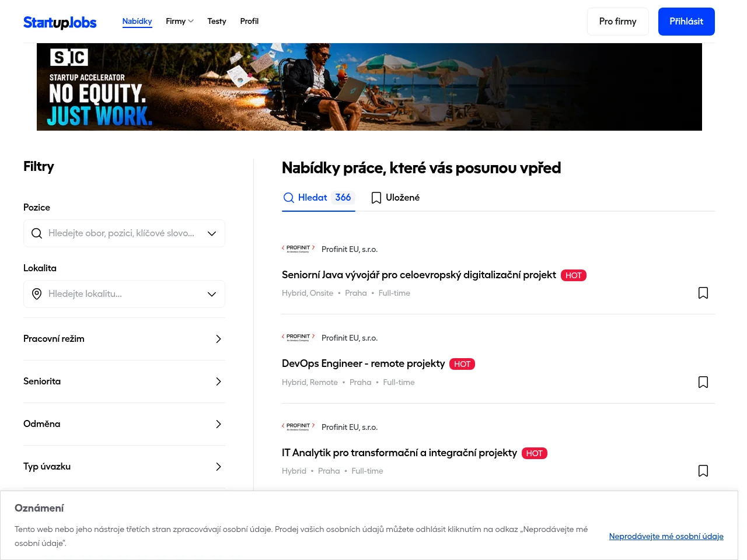Bookmark the IT Analytik job listing
Screen dimensions: 747x560
(x=703, y=471)
